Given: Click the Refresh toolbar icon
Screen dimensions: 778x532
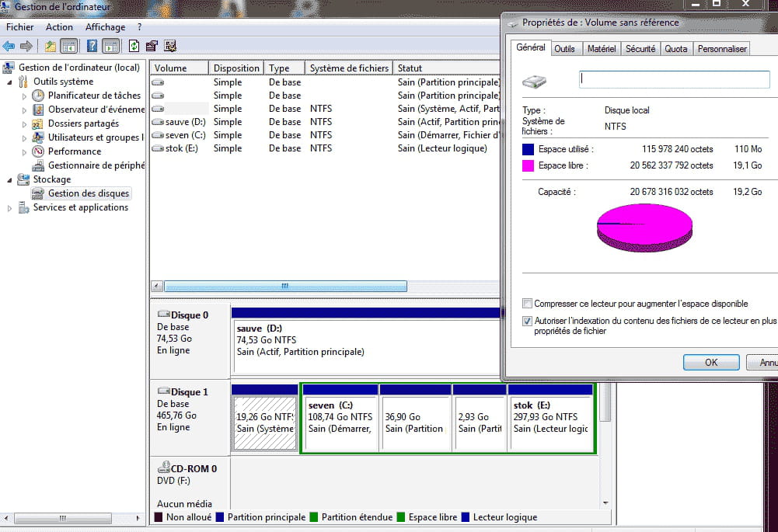Looking at the screenshot, I should (x=134, y=47).
